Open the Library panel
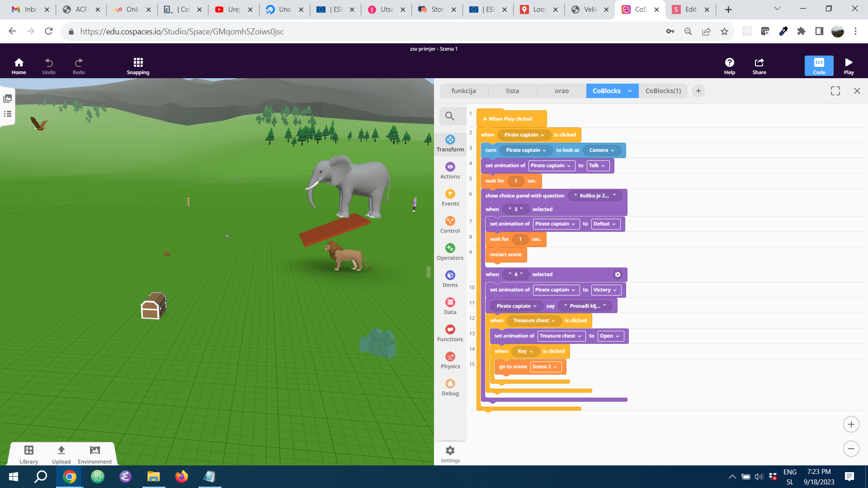Viewport: 868px width, 488px height. point(28,454)
